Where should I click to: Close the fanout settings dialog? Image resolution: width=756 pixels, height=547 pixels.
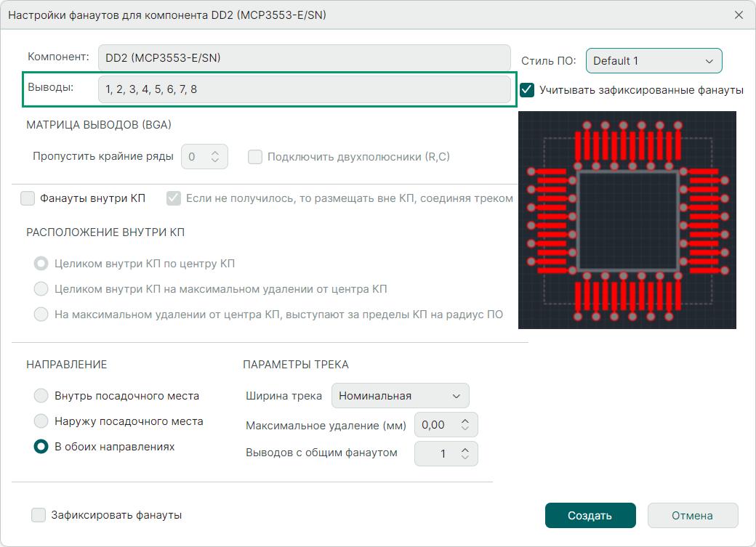pos(739,15)
